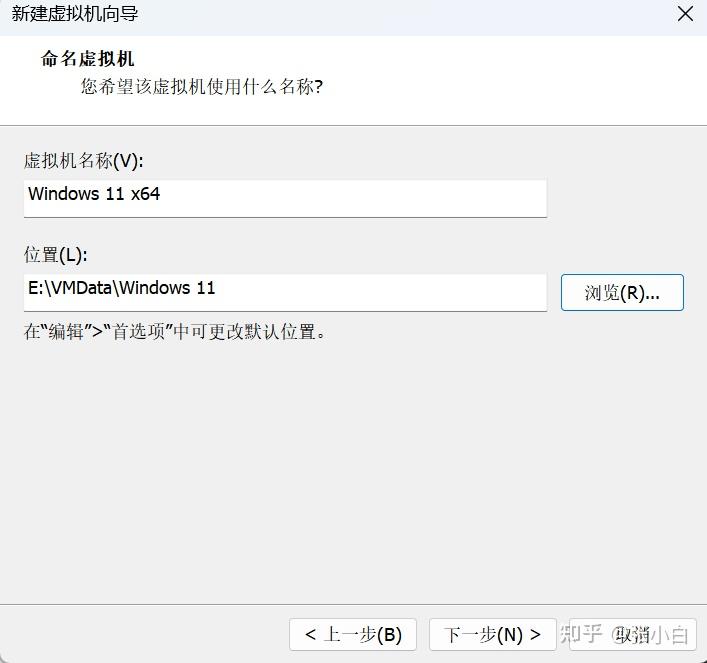Click the default location hint sentence

coord(175,332)
